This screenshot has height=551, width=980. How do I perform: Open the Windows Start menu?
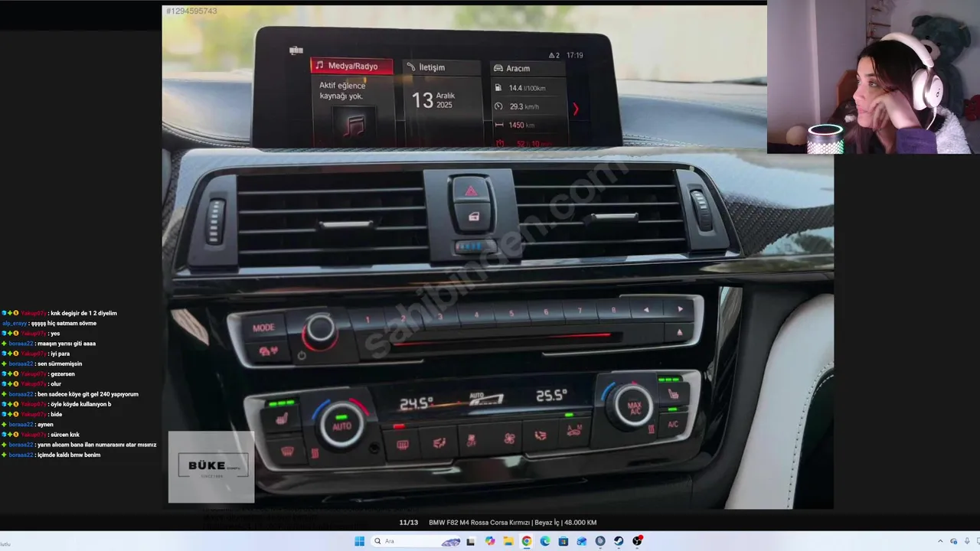click(x=359, y=541)
